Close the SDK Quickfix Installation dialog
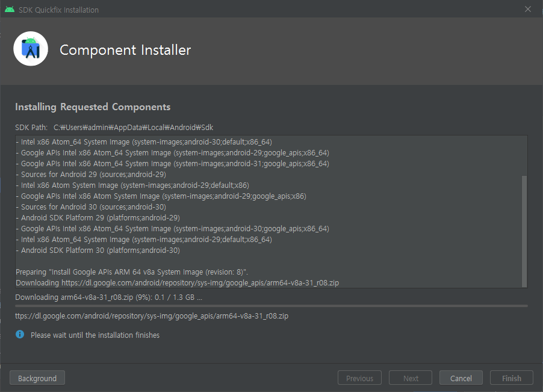 pos(527,10)
